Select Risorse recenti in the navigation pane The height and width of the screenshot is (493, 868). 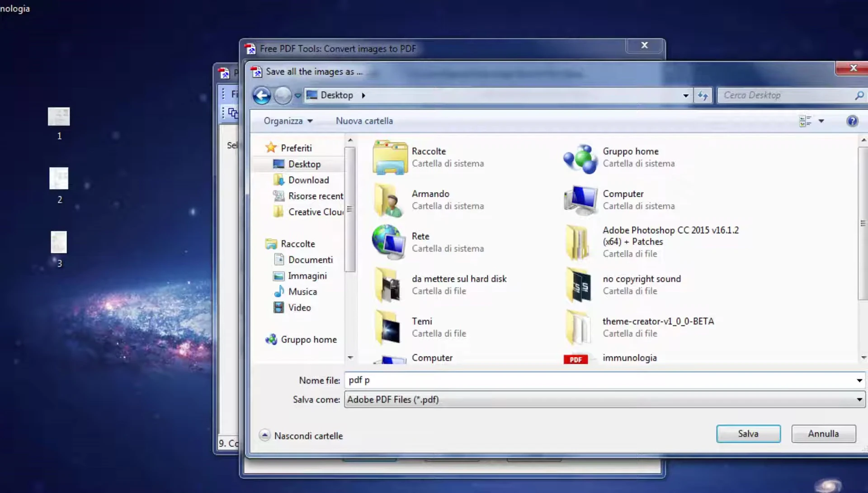[316, 196]
